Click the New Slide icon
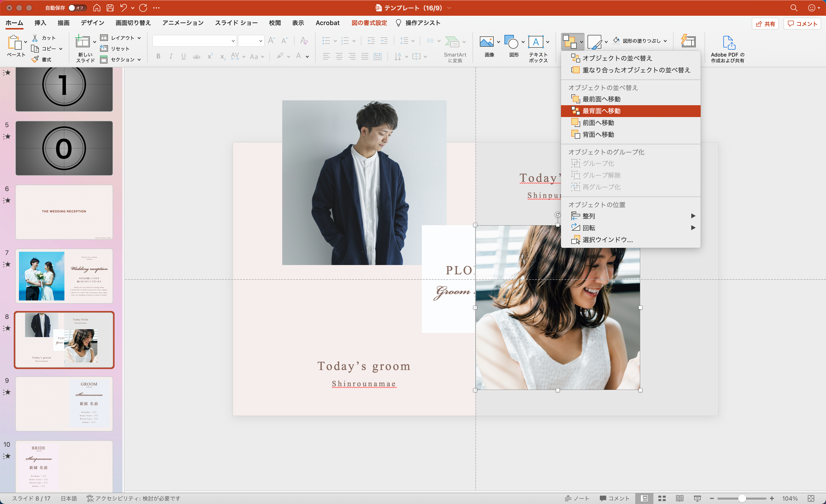 point(82,42)
